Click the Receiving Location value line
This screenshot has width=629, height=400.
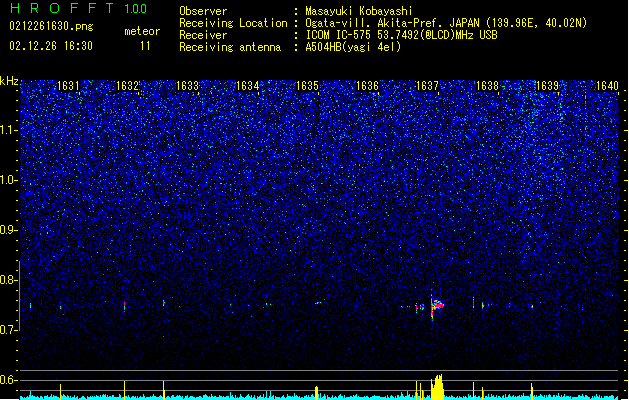[x=446, y=23]
